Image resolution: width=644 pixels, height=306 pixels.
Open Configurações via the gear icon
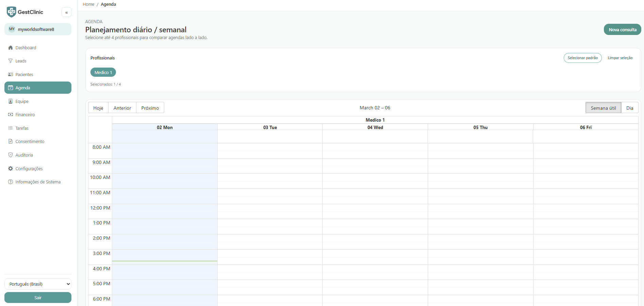pyautogui.click(x=11, y=168)
